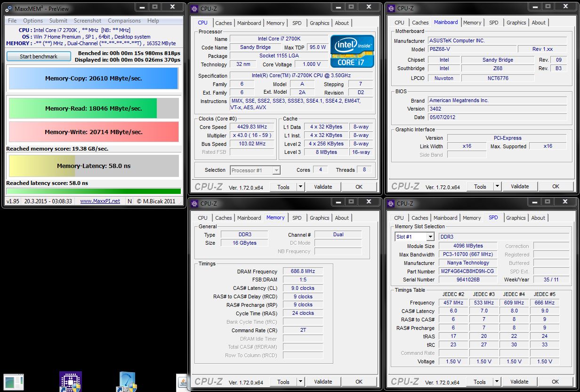Click Validate in the Mainboard-tab window
Viewport: 580px width, 392px height.
point(520,186)
